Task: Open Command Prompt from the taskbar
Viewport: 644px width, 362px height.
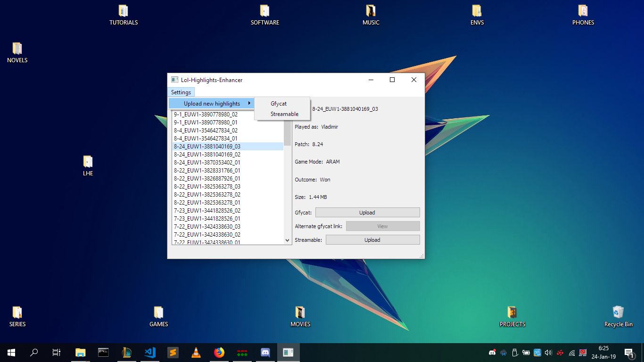Action: tap(103, 352)
